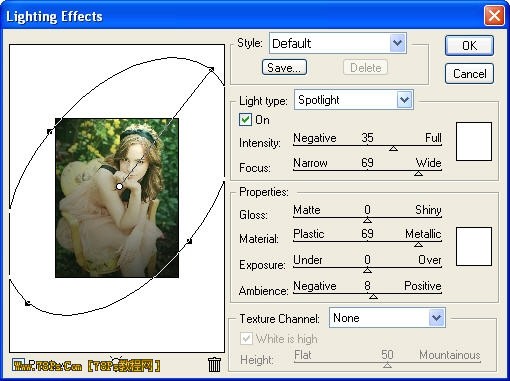Click the Height value 50
Image resolution: width=510 pixels, height=381 pixels.
tap(387, 355)
